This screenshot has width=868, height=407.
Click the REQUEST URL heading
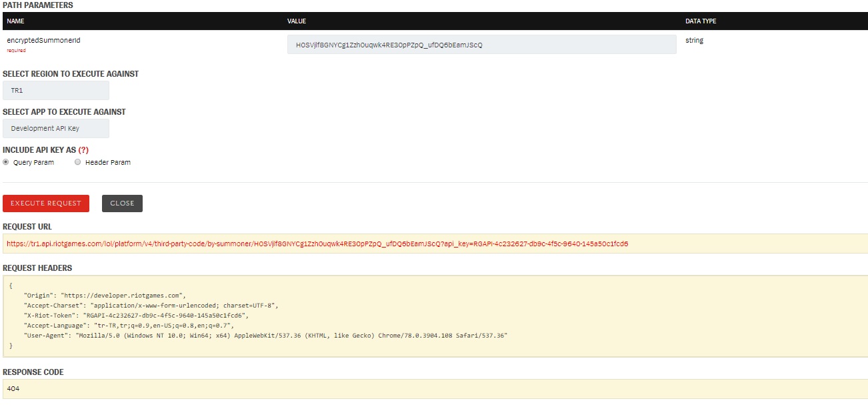27,227
